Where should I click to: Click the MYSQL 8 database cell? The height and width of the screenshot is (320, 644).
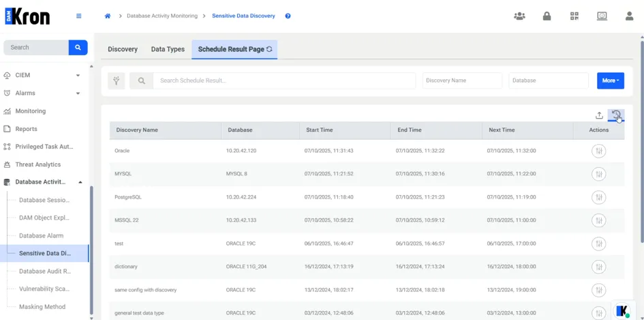[236, 174]
